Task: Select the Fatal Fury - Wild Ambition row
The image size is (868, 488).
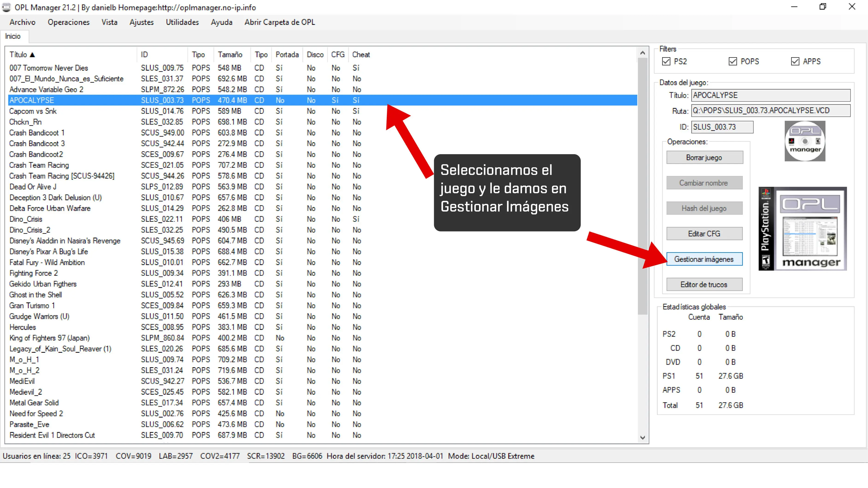Action: [x=323, y=262]
